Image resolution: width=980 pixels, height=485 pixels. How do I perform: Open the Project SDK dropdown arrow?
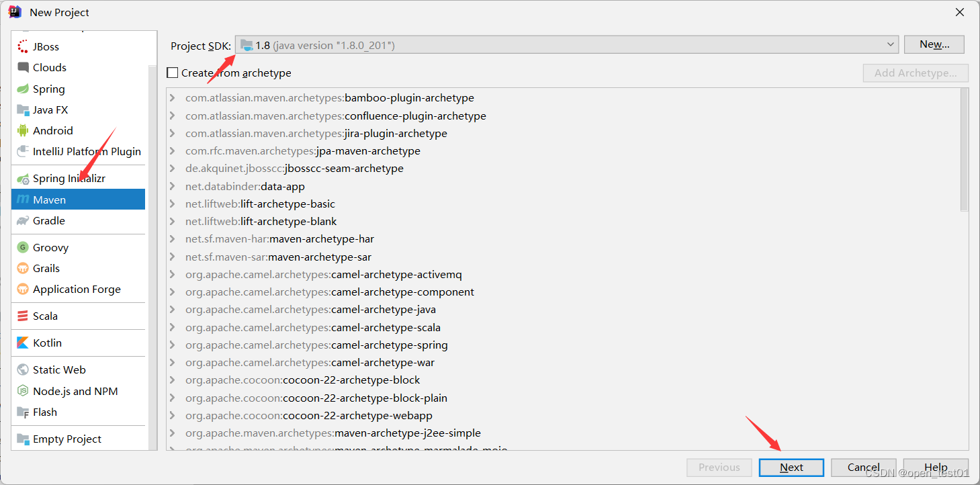[891, 44]
